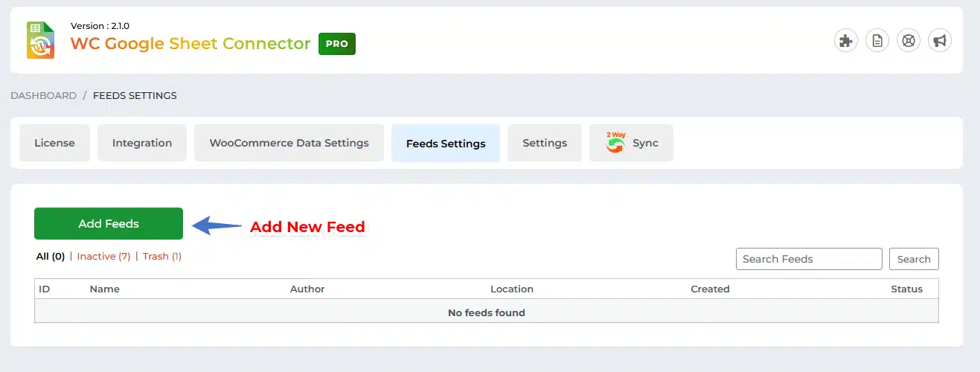Select the Feeds Settings tab
This screenshot has height=372, width=980.
[446, 144]
